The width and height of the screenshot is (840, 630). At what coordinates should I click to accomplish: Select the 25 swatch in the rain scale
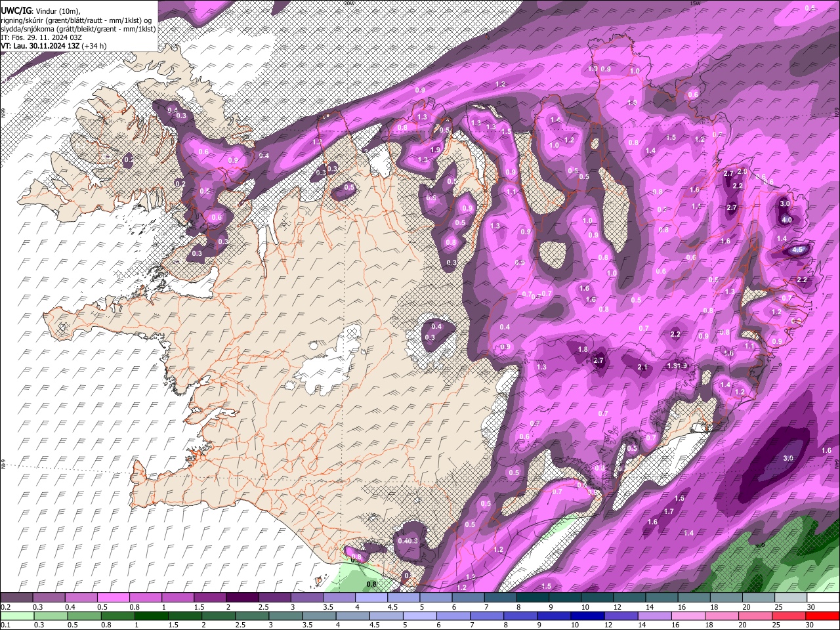click(x=789, y=616)
